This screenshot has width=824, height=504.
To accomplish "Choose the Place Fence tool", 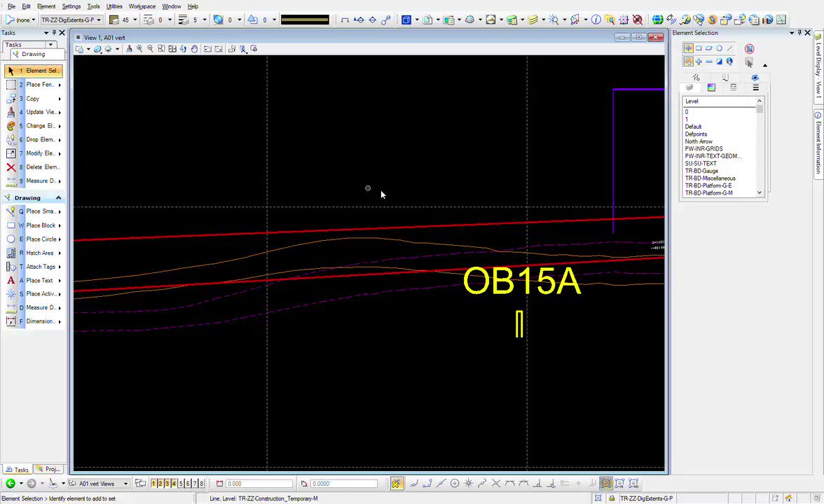I will pyautogui.click(x=34, y=85).
